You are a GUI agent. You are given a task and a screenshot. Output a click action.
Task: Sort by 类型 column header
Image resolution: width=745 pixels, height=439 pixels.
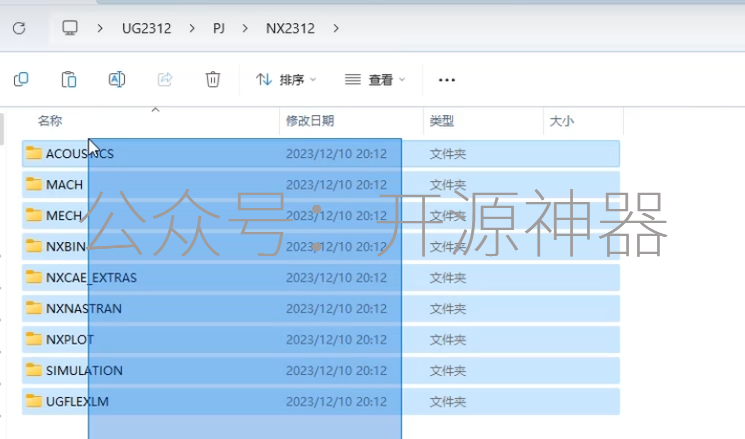point(442,121)
